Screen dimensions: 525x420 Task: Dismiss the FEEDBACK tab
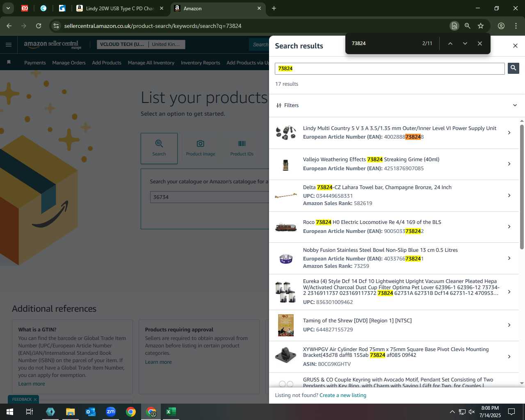[35, 399]
